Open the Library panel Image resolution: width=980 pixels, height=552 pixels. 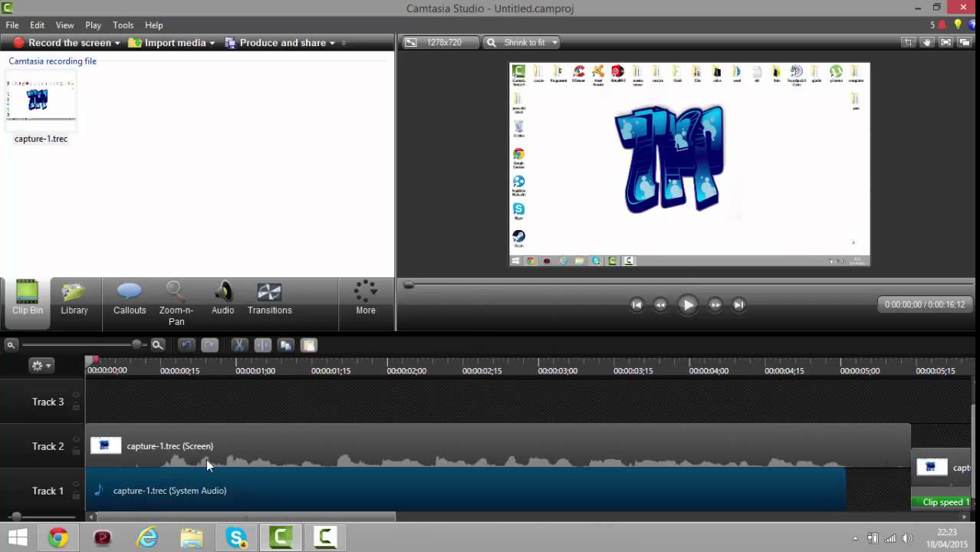[74, 298]
